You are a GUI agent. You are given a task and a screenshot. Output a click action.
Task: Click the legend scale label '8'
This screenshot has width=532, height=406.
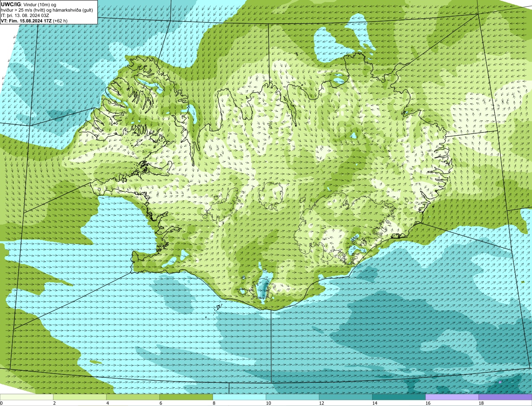214,403
